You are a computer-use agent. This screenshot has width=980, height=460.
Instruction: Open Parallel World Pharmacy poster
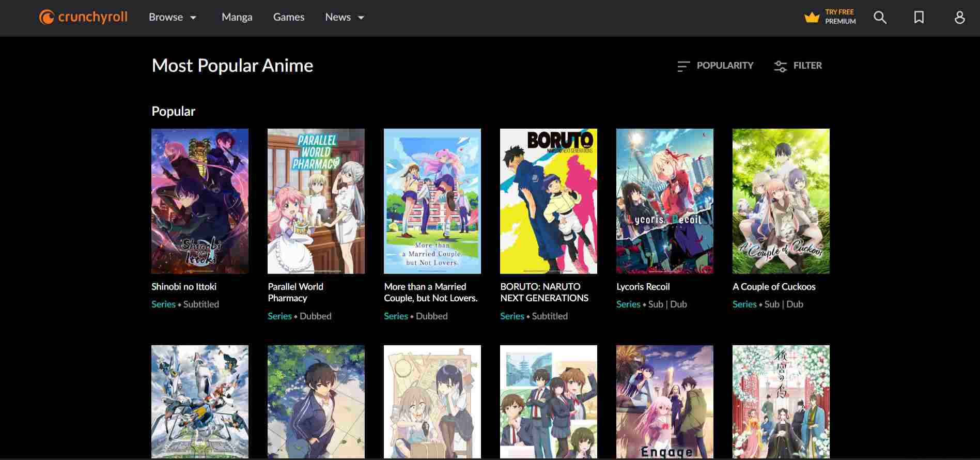tap(316, 201)
